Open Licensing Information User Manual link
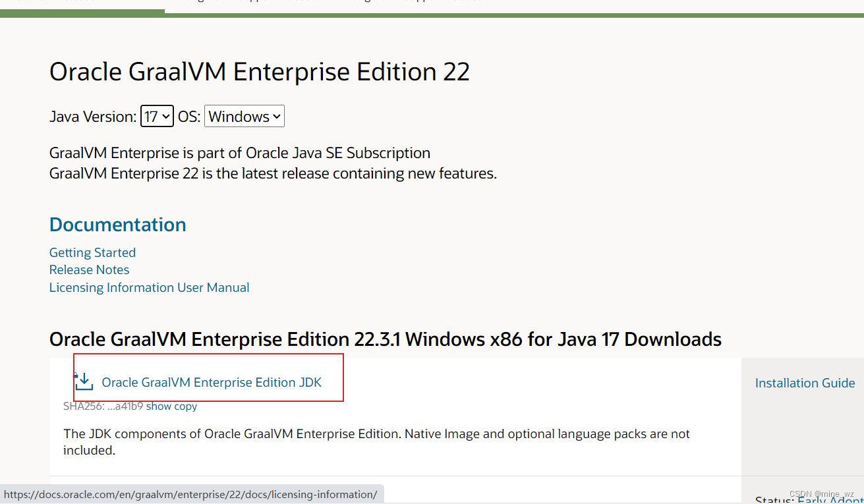Screen dimensions: 864x504 click(x=149, y=287)
